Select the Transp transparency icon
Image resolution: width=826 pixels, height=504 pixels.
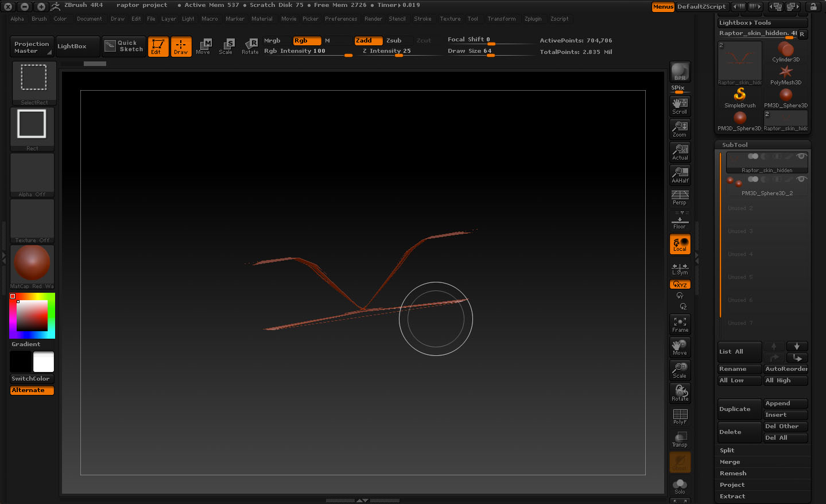(680, 439)
